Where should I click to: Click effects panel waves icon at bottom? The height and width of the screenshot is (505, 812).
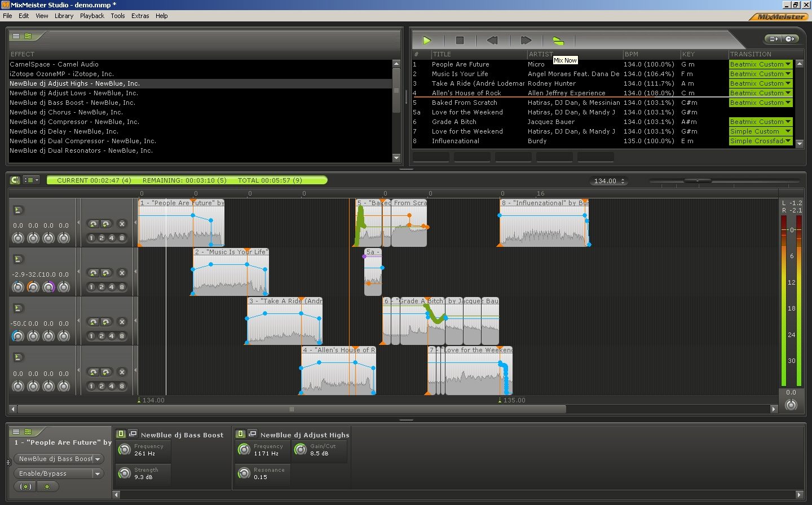[x=28, y=432]
